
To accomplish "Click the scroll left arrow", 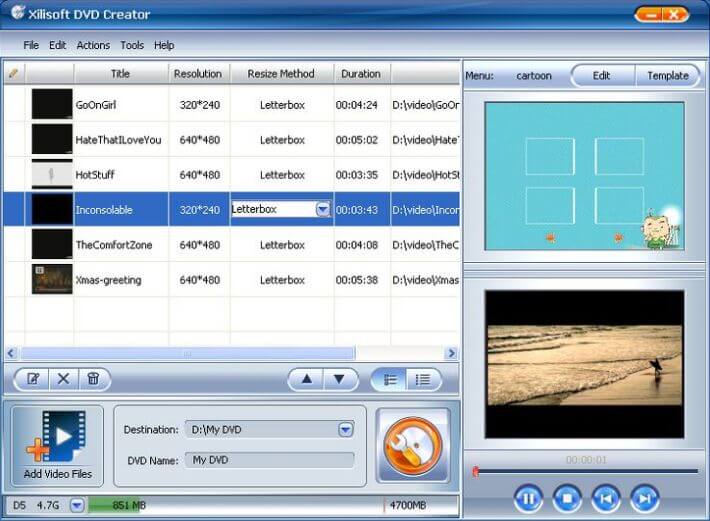I will (11, 353).
